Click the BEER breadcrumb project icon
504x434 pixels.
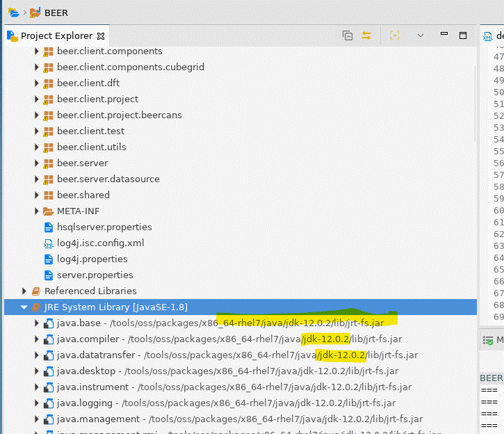click(35, 13)
